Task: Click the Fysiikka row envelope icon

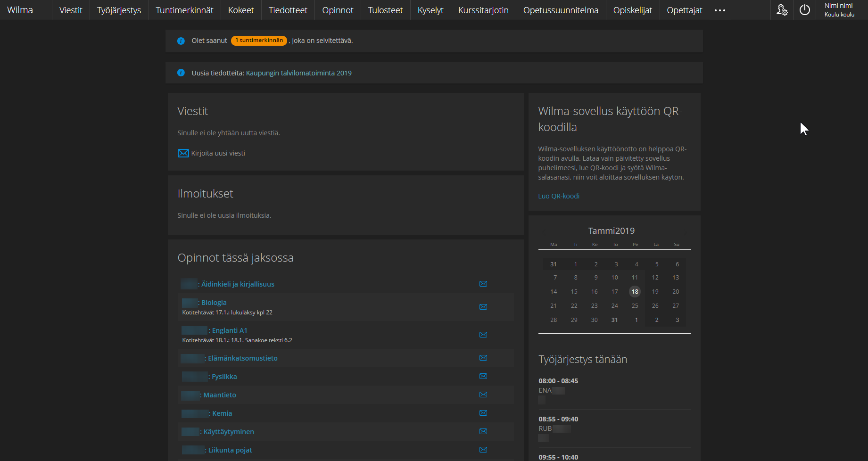Action: tap(483, 376)
